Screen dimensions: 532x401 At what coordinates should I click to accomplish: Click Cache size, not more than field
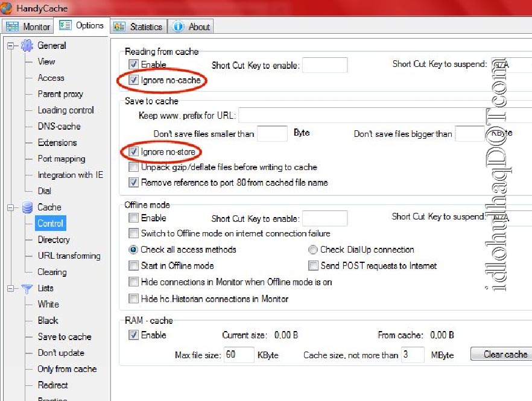tap(413, 355)
